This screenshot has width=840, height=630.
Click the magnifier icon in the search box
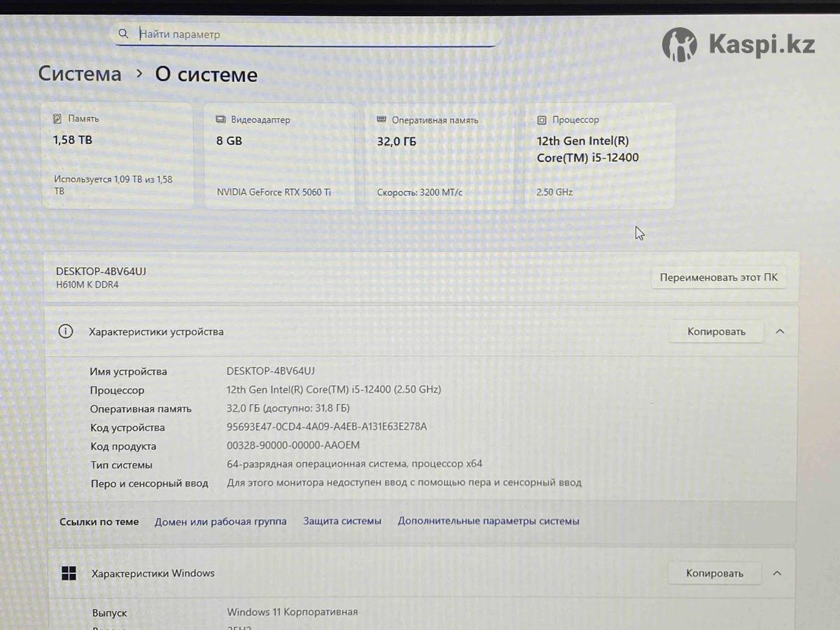pyautogui.click(x=123, y=34)
